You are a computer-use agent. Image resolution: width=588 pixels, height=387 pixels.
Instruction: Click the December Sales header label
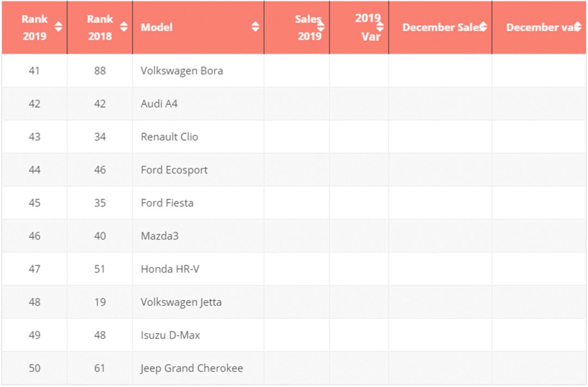coord(441,27)
